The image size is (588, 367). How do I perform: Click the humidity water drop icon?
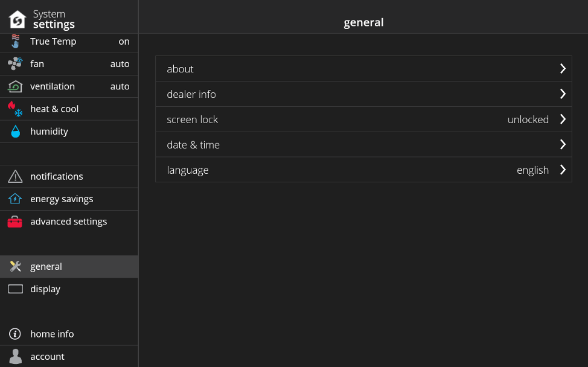(15, 132)
